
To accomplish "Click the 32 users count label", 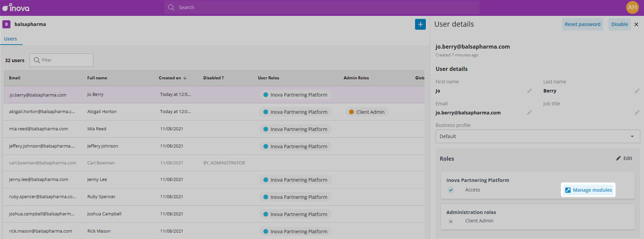I will click(x=15, y=60).
